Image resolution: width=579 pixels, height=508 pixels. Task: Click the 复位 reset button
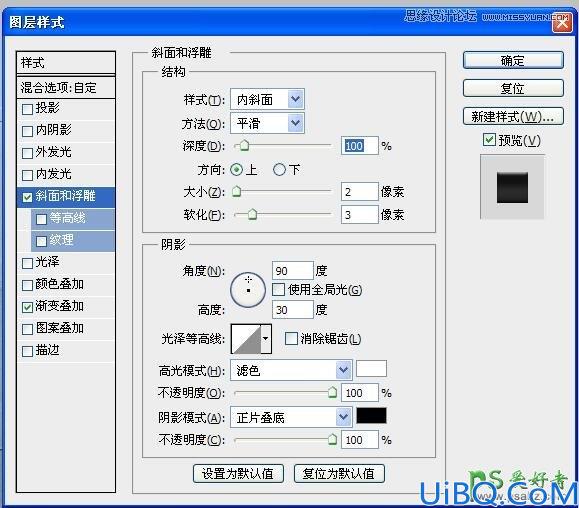coord(513,89)
